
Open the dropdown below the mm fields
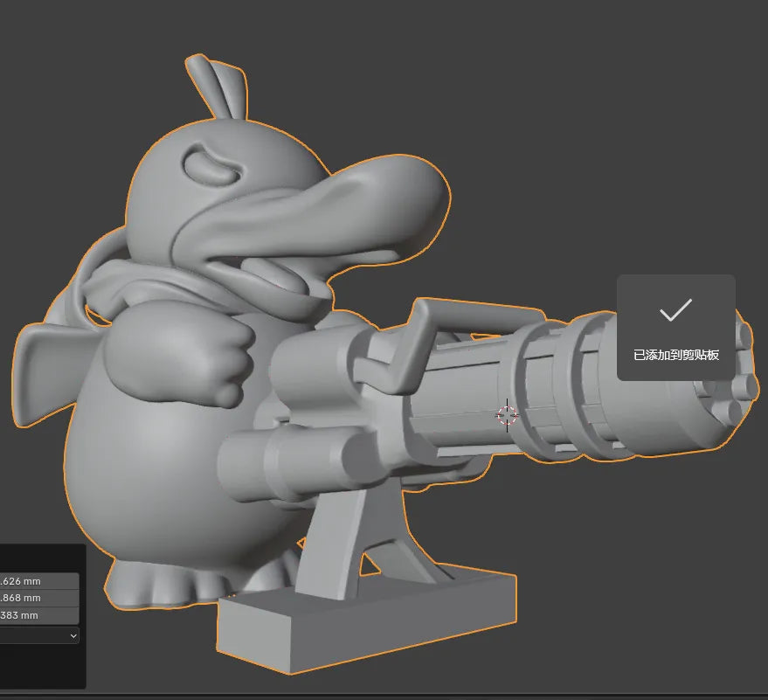[39, 636]
